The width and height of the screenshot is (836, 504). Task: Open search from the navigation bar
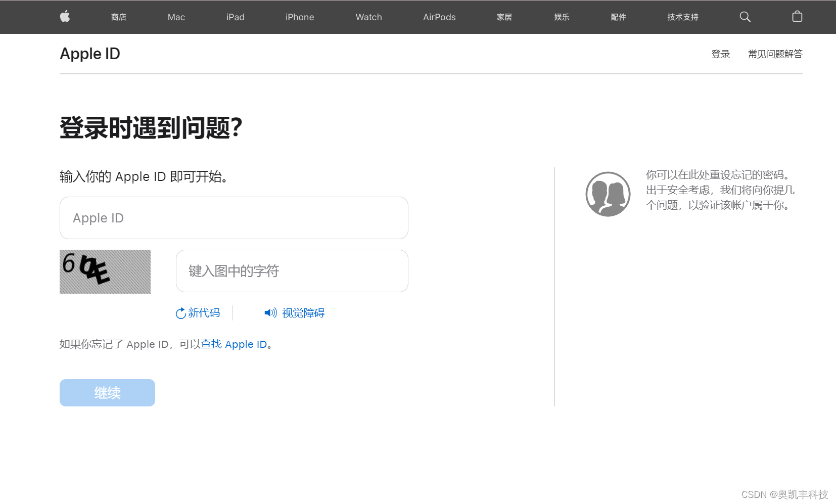coord(745,17)
